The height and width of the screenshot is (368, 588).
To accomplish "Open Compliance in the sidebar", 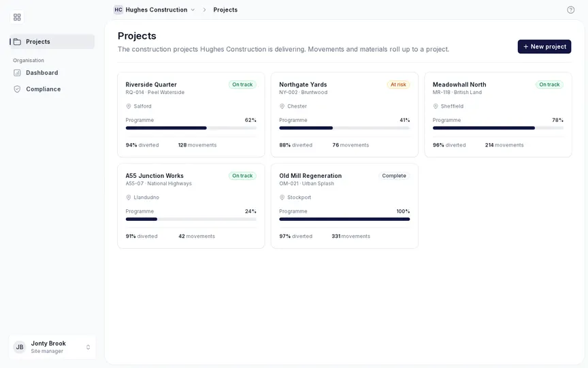I will pyautogui.click(x=52, y=89).
